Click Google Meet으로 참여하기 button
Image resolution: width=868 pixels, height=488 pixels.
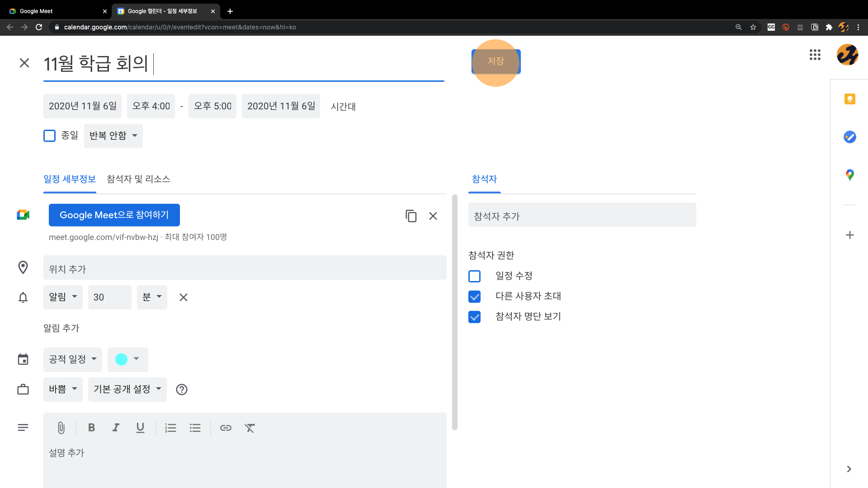(114, 215)
